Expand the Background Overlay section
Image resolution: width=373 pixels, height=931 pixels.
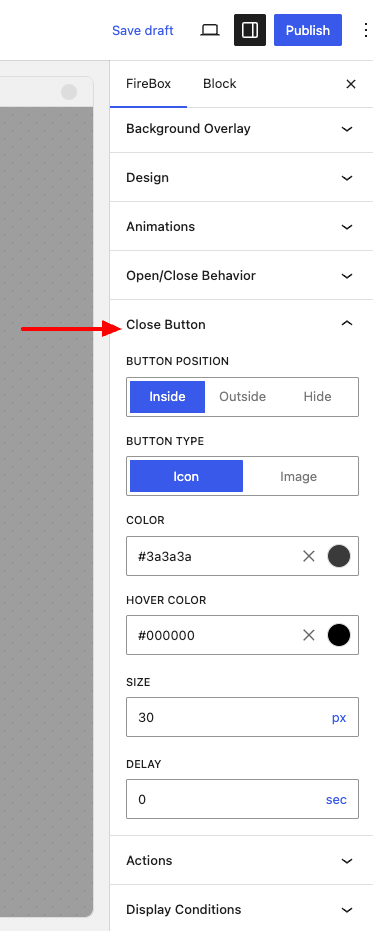click(x=242, y=129)
